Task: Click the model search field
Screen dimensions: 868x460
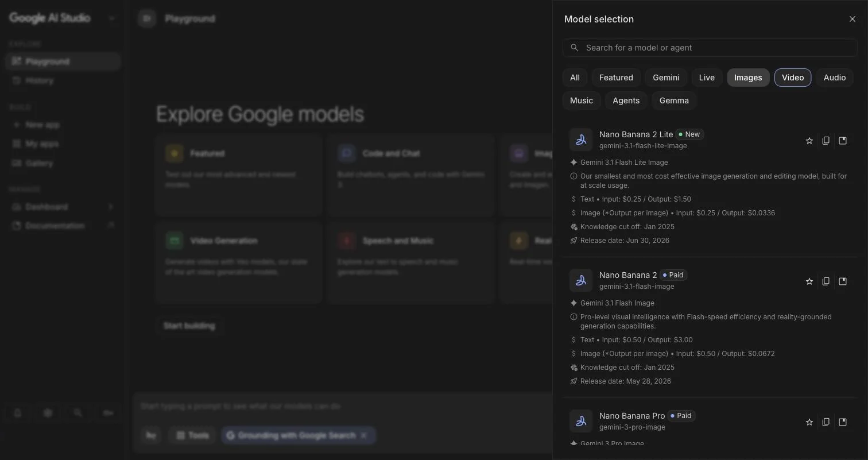Action: point(710,48)
